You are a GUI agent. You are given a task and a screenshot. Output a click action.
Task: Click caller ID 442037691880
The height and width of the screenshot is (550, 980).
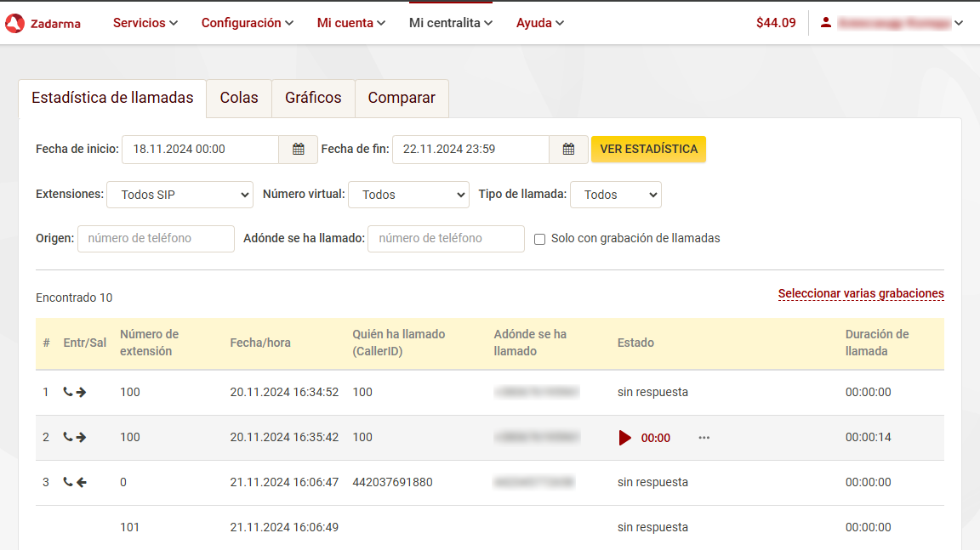coord(392,482)
